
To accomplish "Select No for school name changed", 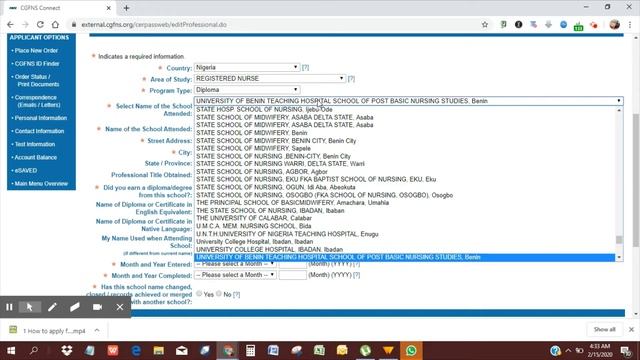I will point(219,293).
